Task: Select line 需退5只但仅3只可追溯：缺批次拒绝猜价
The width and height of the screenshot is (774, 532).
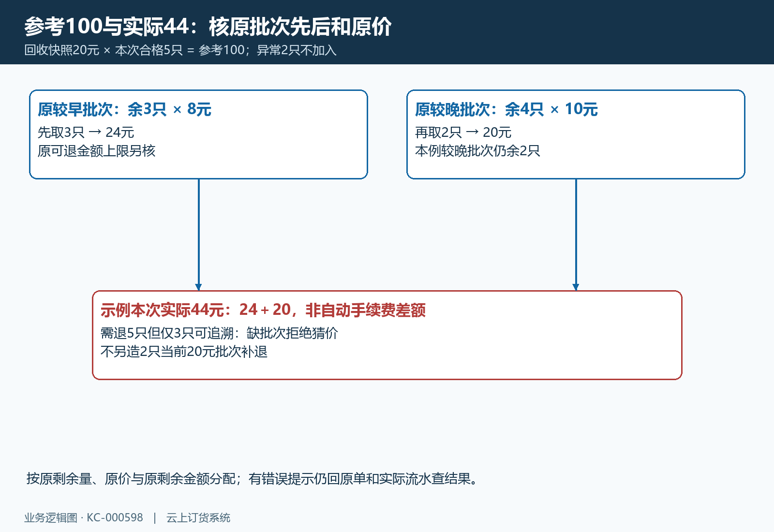Action: (x=219, y=333)
